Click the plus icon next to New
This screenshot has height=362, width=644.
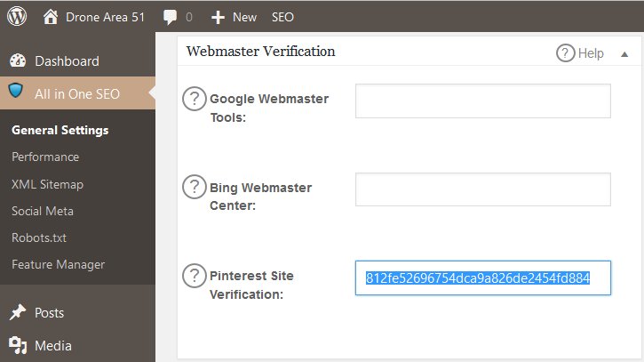(x=218, y=17)
